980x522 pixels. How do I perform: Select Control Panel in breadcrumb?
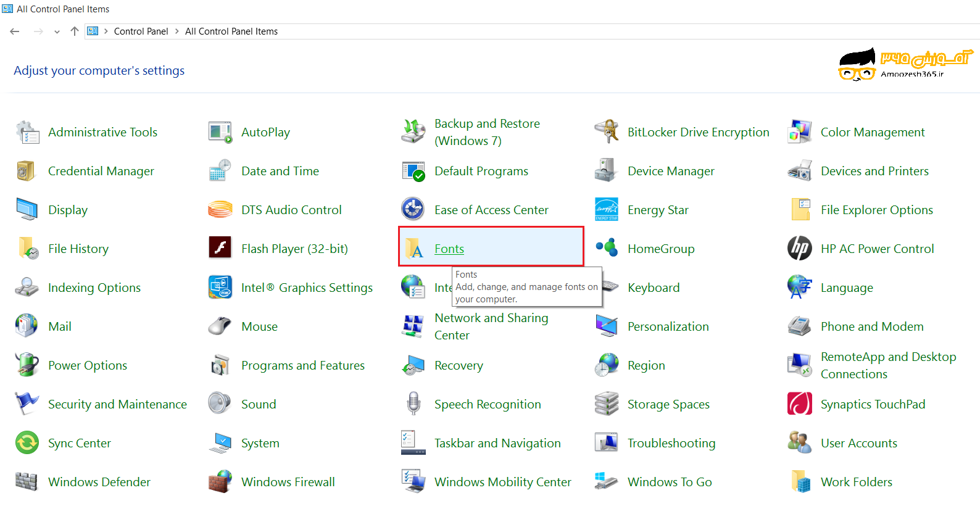click(141, 31)
